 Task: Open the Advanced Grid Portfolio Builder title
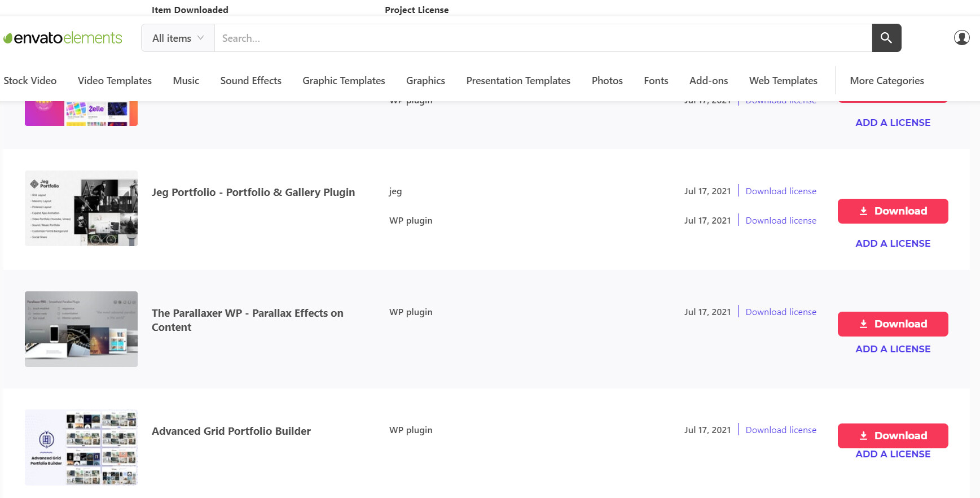pos(231,431)
